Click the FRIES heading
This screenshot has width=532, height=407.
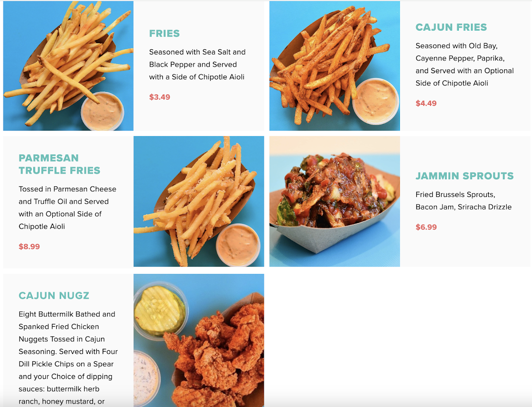point(164,34)
